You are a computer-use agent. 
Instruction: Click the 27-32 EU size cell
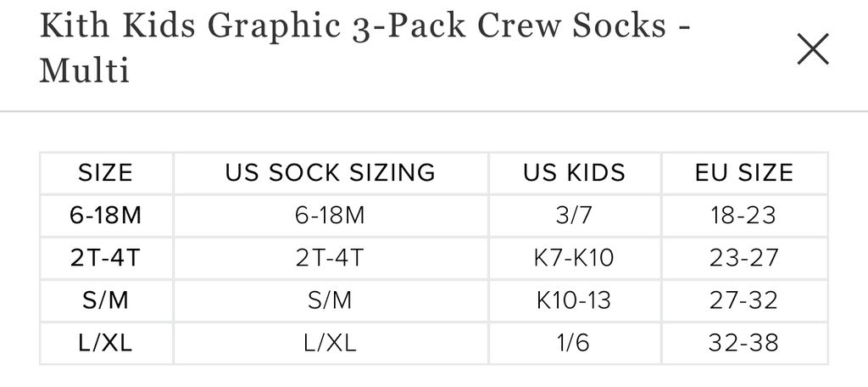tap(743, 300)
